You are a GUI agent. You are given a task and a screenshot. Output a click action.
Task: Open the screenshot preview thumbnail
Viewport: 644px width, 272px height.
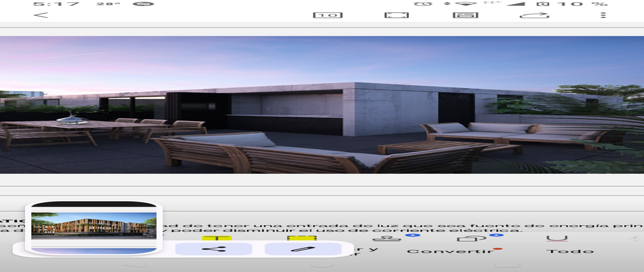click(94, 229)
